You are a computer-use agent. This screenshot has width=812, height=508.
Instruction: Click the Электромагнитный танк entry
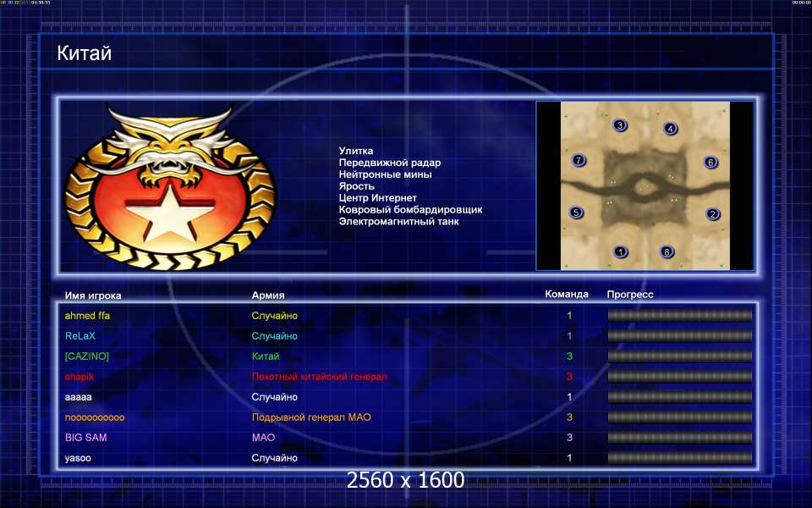[398, 222]
